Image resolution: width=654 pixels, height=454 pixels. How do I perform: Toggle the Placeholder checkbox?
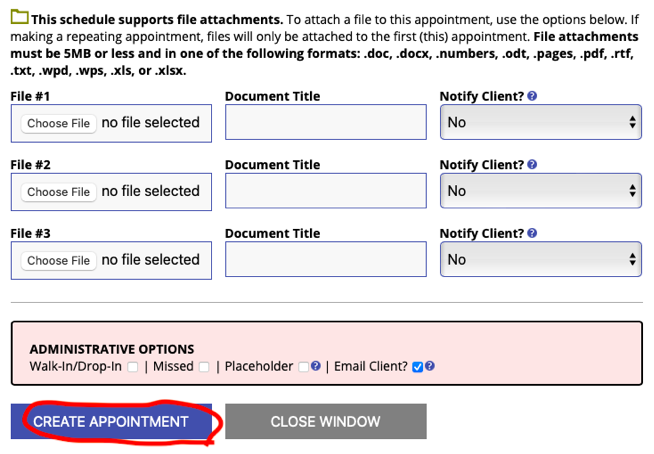click(x=304, y=367)
